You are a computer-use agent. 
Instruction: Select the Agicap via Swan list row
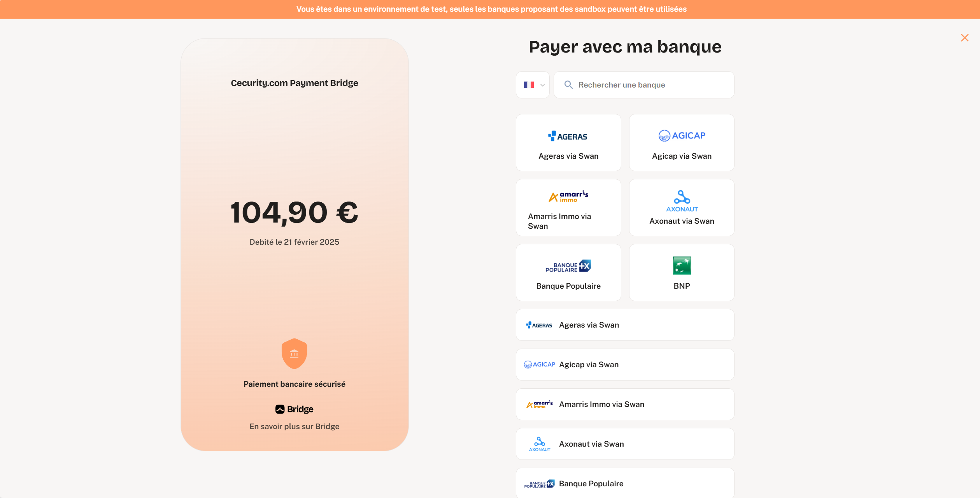(x=625, y=365)
